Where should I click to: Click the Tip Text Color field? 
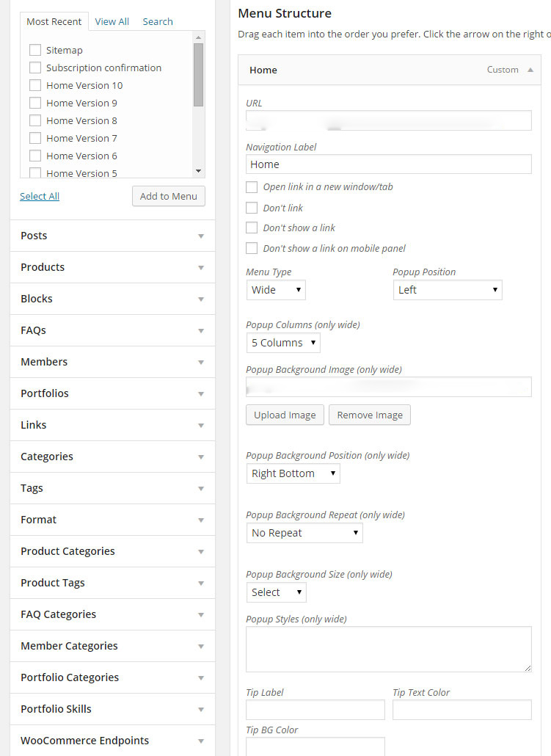(461, 710)
